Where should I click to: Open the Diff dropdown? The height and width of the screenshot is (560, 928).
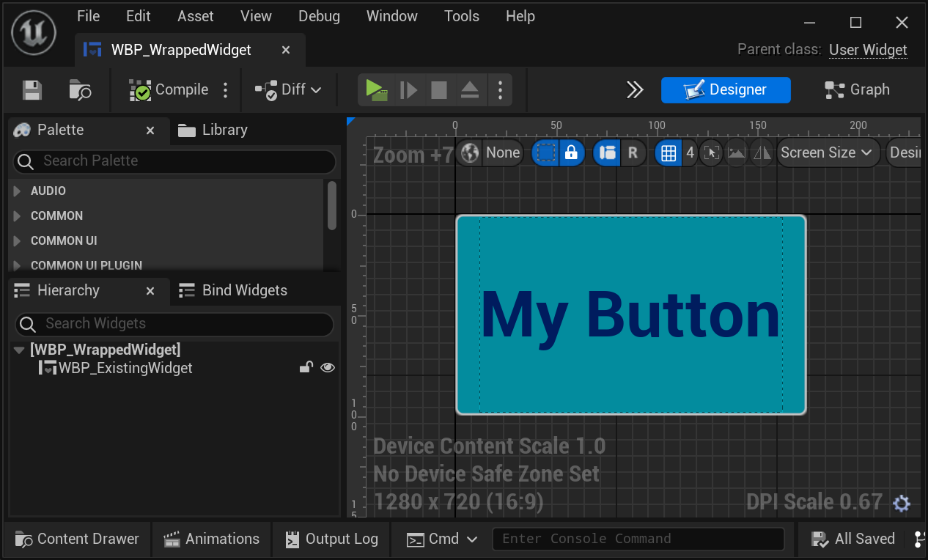[x=288, y=90]
